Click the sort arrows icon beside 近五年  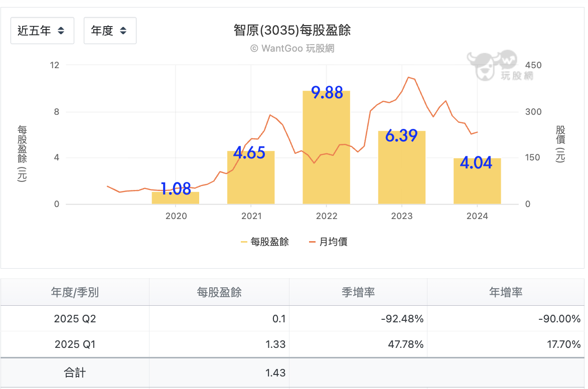61,31
